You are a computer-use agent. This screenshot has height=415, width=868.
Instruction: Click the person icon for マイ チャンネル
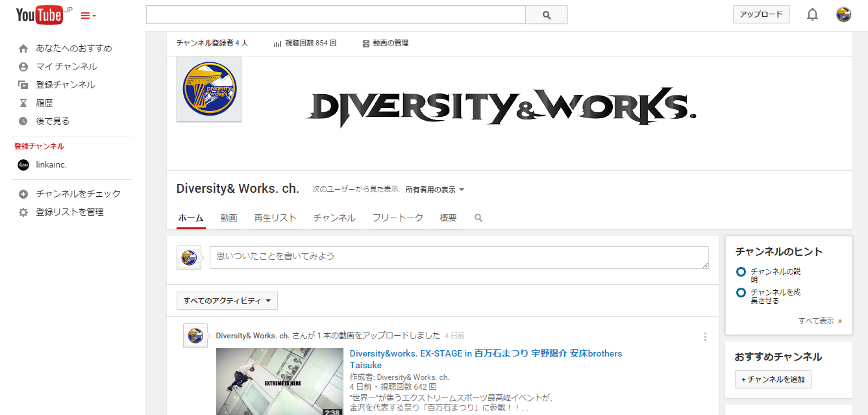click(23, 67)
